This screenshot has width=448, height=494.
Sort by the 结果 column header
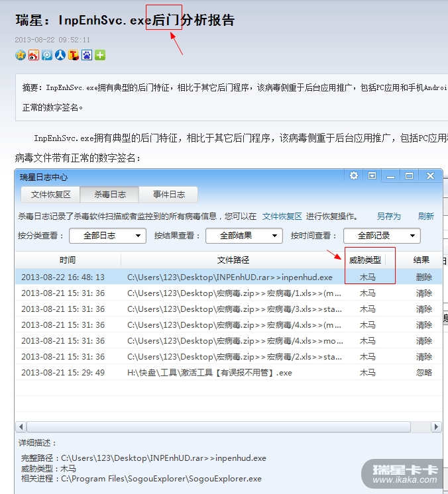point(421,260)
